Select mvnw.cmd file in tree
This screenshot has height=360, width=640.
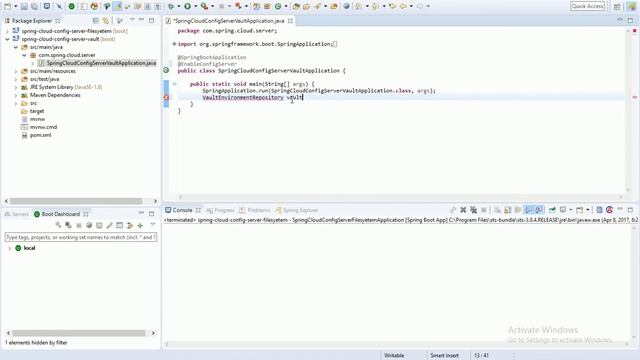coord(43,127)
